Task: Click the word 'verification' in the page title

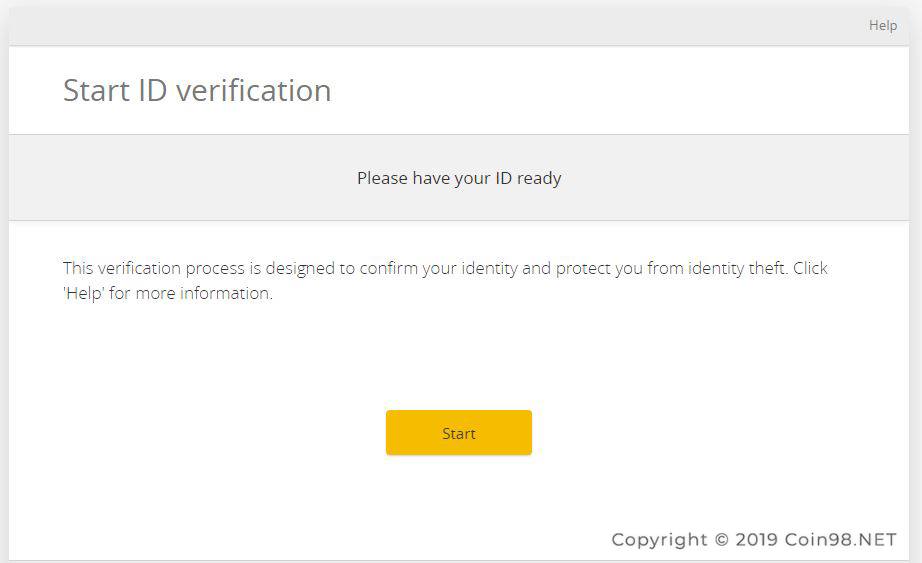Action: 253,91
